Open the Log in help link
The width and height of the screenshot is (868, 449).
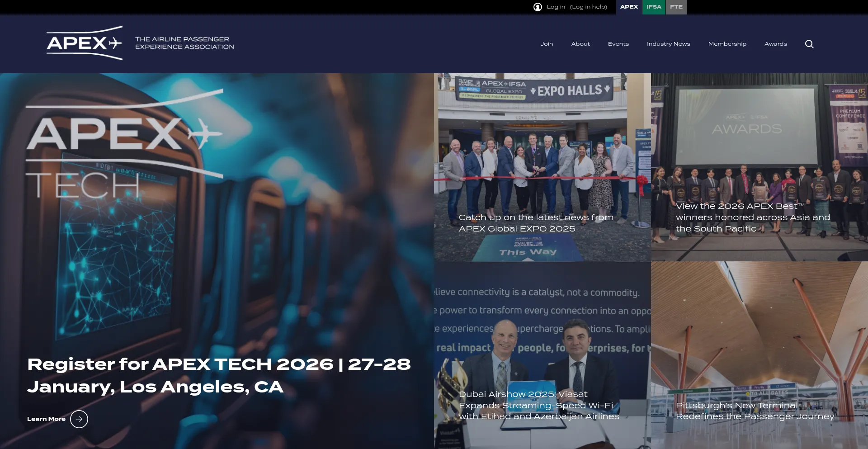(x=588, y=7)
